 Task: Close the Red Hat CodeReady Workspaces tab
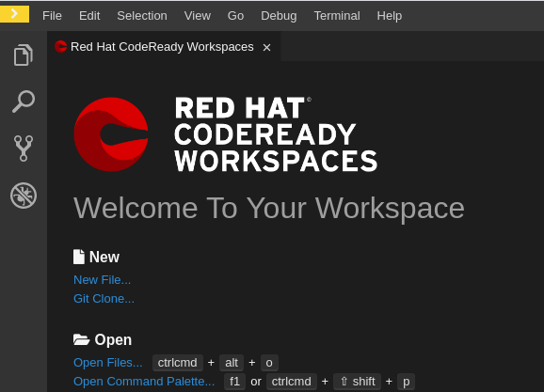tap(266, 48)
